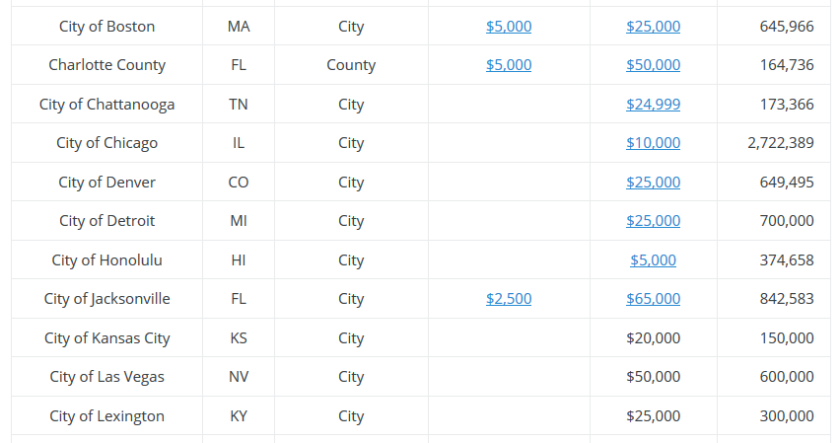The height and width of the screenshot is (443, 840).
Task: Open Chicago's $10,000 link
Action: coord(653,143)
